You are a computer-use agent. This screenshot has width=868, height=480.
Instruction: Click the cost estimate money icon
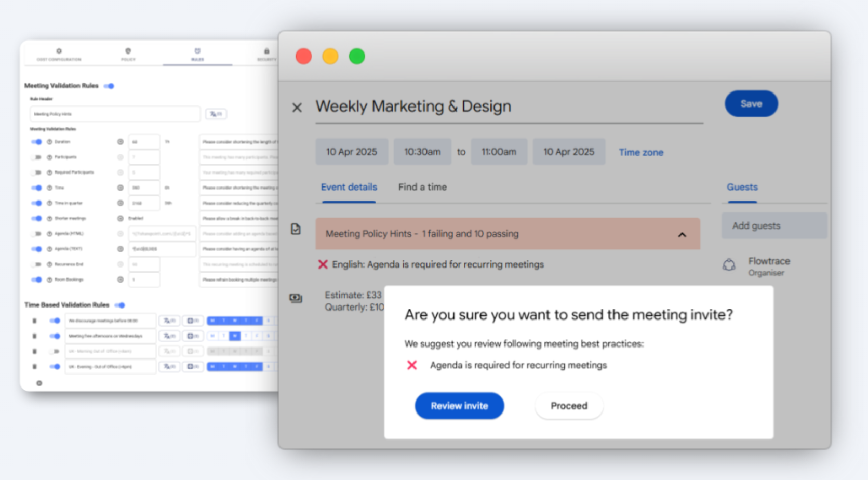[x=296, y=298]
